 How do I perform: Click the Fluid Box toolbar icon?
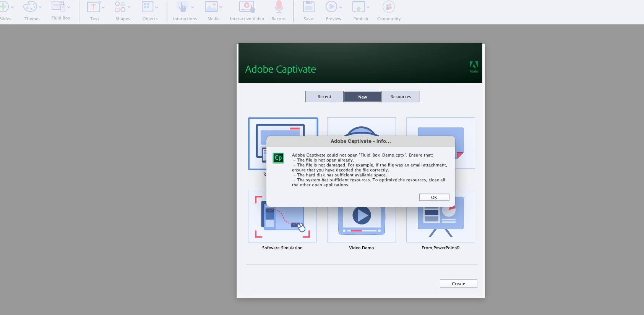click(x=58, y=6)
